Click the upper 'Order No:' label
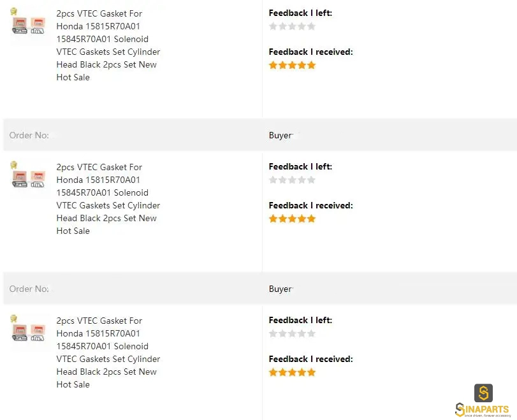The image size is (517, 420). click(29, 135)
